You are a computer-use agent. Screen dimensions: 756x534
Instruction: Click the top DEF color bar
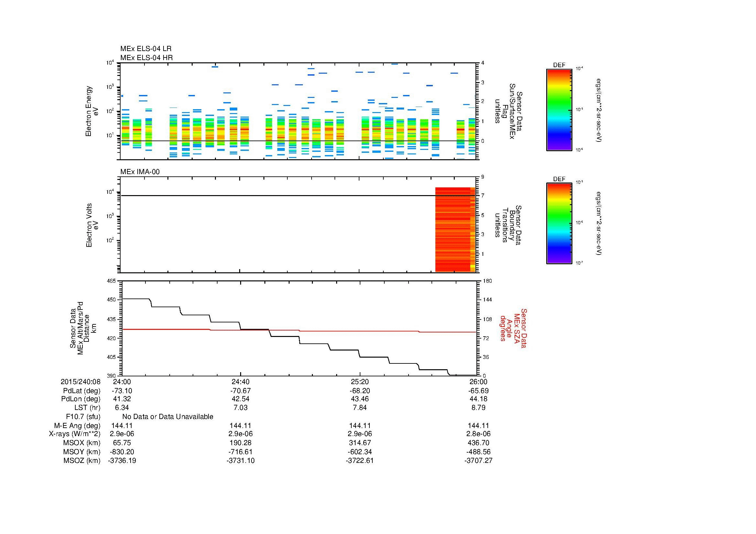click(559, 110)
